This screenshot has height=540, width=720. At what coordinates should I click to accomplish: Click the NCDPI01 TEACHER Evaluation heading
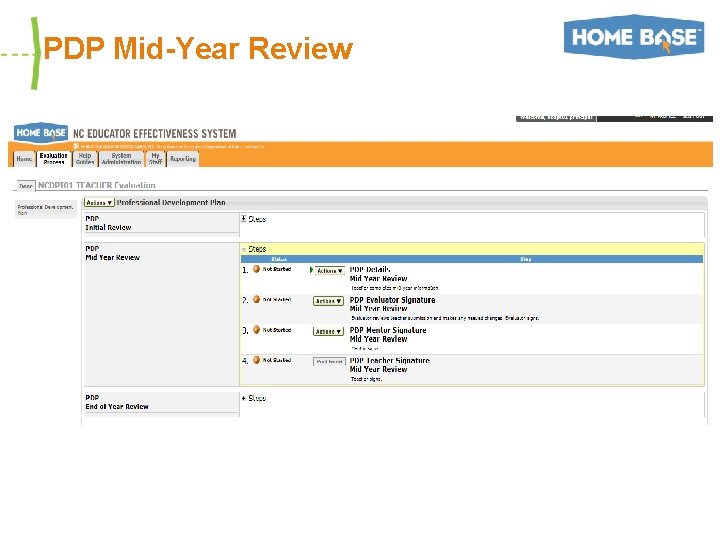point(96,185)
